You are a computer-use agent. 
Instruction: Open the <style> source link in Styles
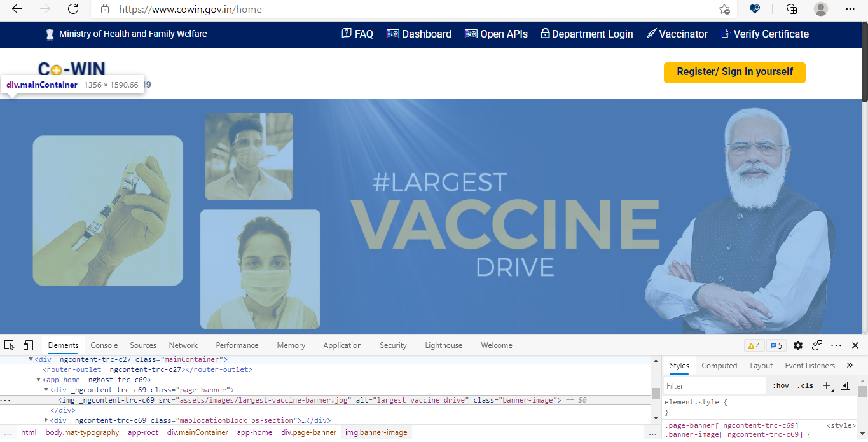tap(841, 425)
